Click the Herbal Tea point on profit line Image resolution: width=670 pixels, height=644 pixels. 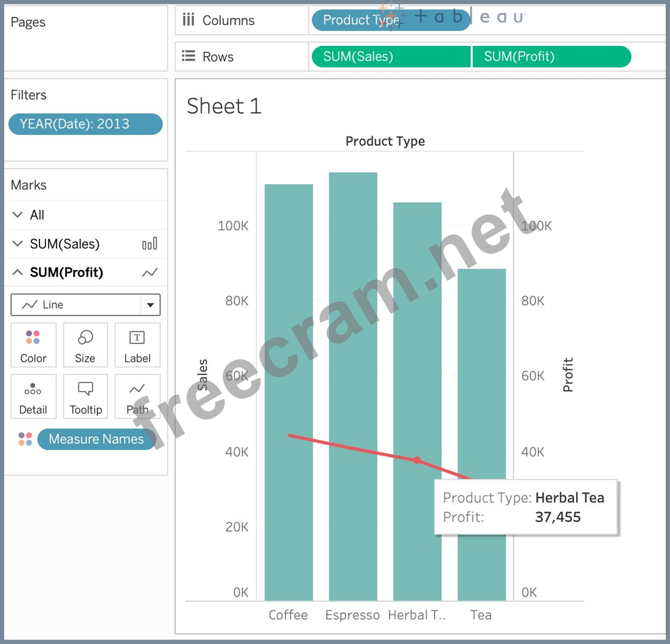coord(417,460)
